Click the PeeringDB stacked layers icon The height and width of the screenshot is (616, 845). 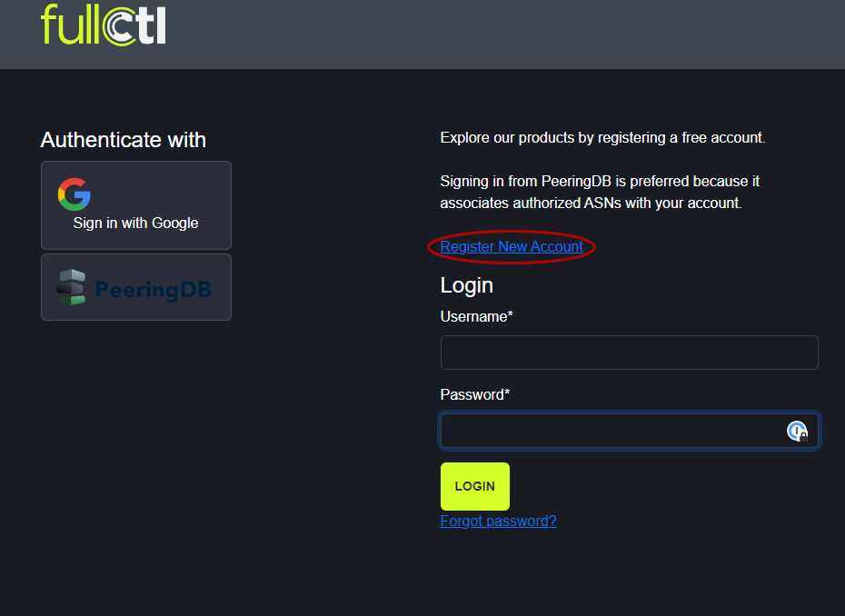pos(71,287)
